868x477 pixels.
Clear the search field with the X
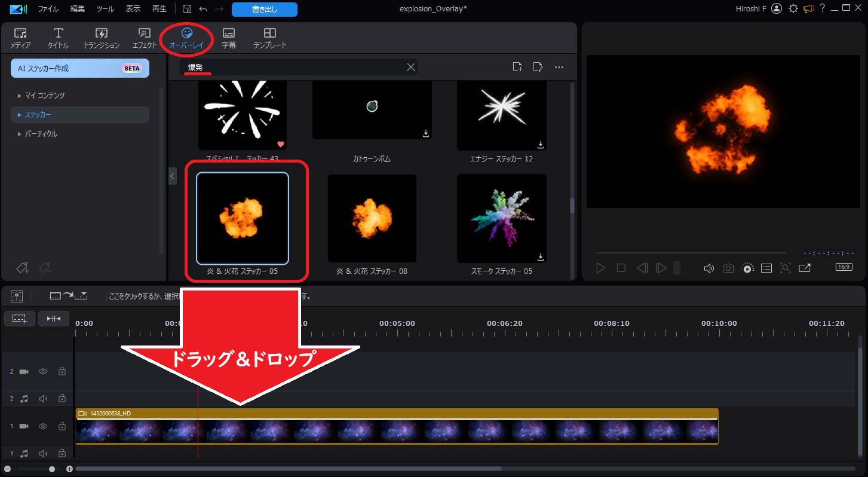(411, 67)
